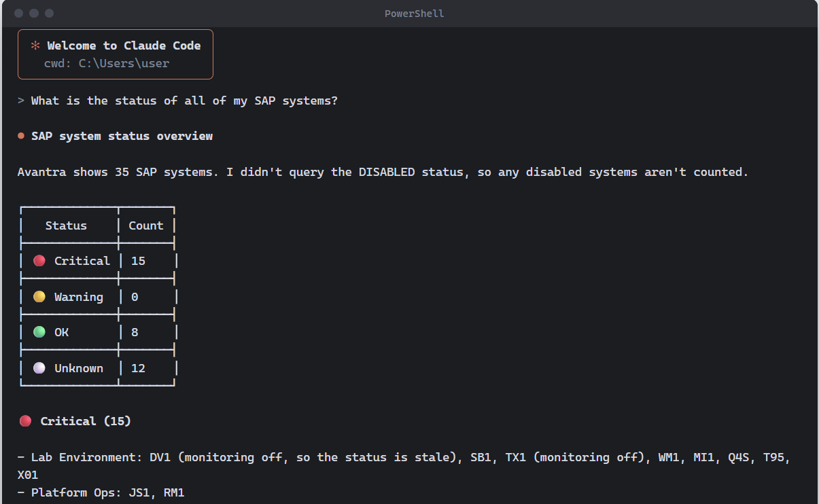Click the Platform Ops: JS1, RM1 line
The width and height of the screenshot is (819, 504).
(101, 492)
